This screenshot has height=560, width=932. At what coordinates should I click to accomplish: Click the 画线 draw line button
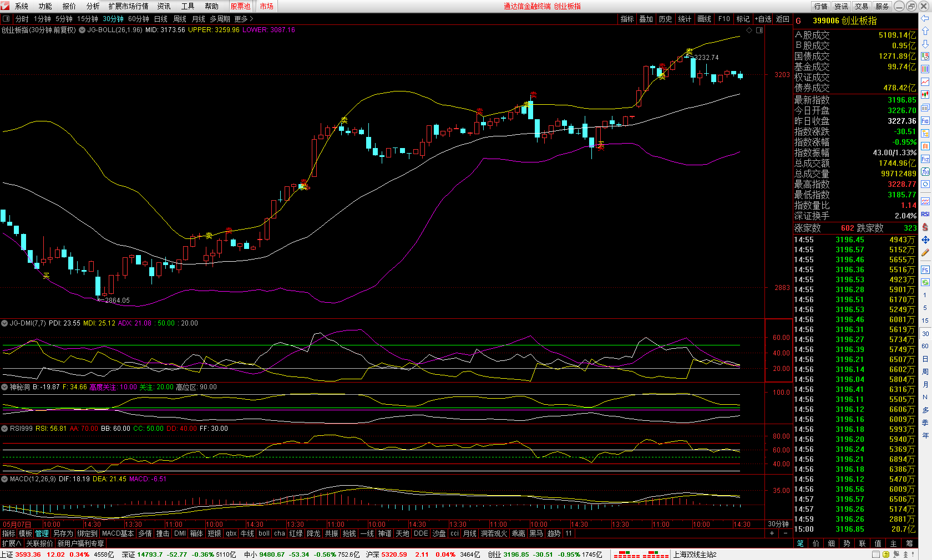click(x=705, y=19)
